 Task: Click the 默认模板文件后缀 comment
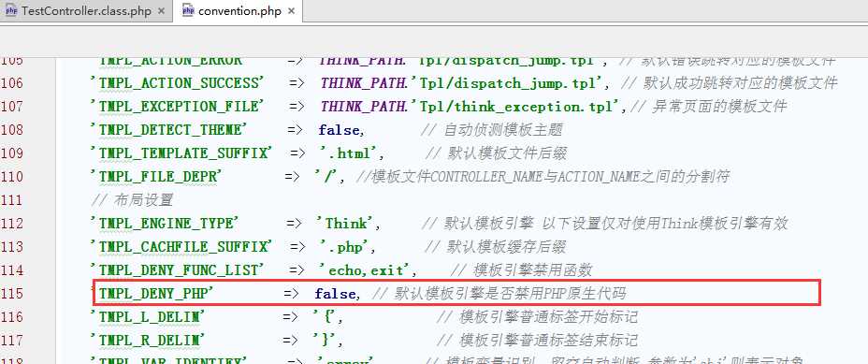pyautogui.click(x=496, y=153)
